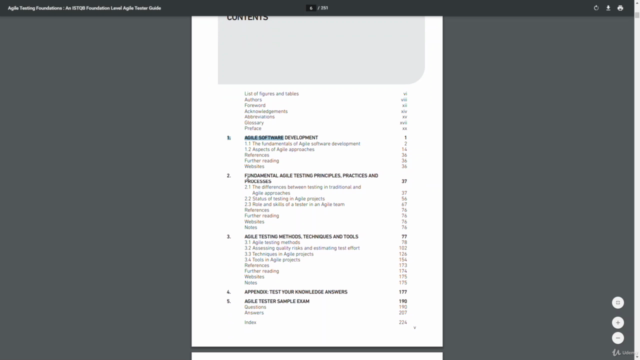This screenshot has height=360, width=640.
Task: Open '1.2 Aspects of Agile approaches'
Action: (x=279, y=149)
